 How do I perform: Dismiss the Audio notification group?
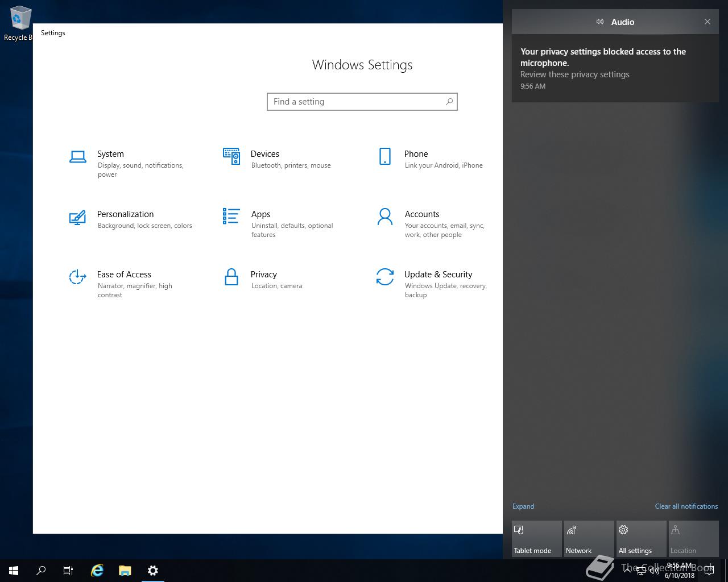click(x=708, y=22)
